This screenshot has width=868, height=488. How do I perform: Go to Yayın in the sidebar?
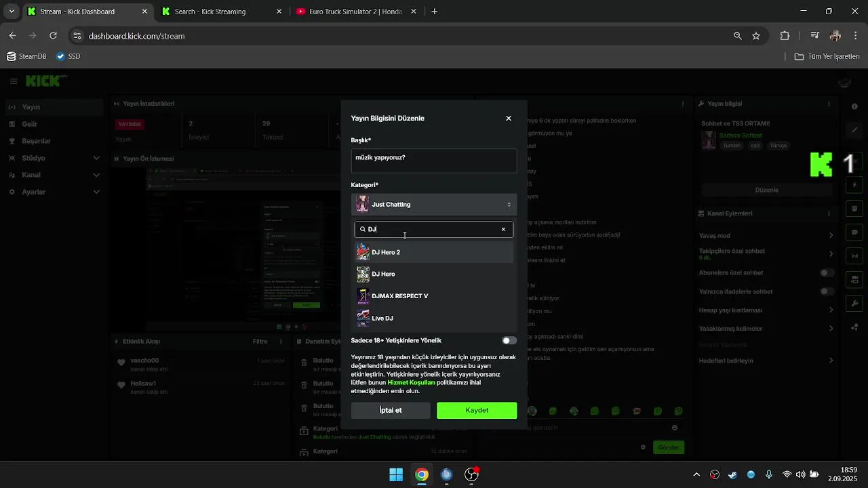click(x=53, y=107)
